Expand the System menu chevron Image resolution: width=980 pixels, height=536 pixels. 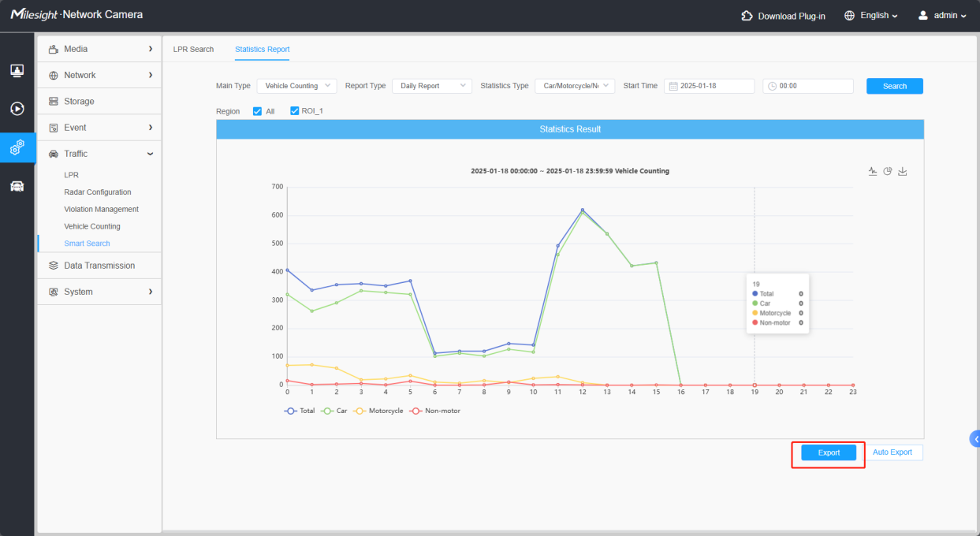tap(150, 292)
